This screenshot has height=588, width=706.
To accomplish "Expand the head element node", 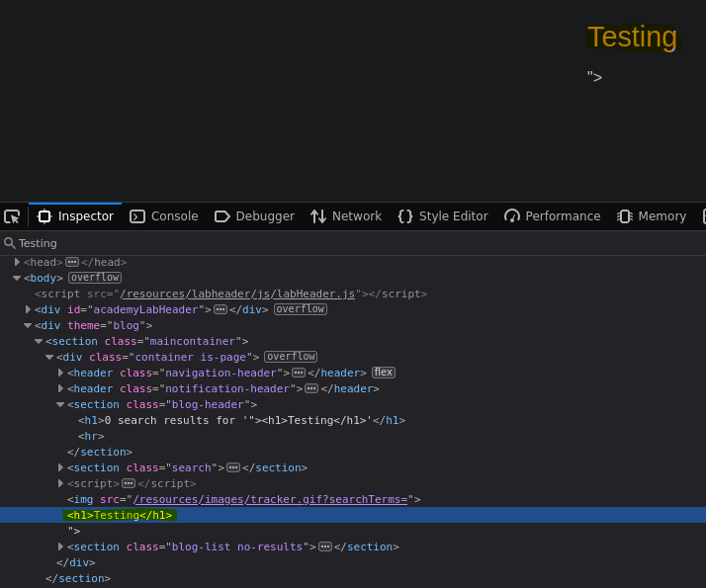I will [17, 262].
